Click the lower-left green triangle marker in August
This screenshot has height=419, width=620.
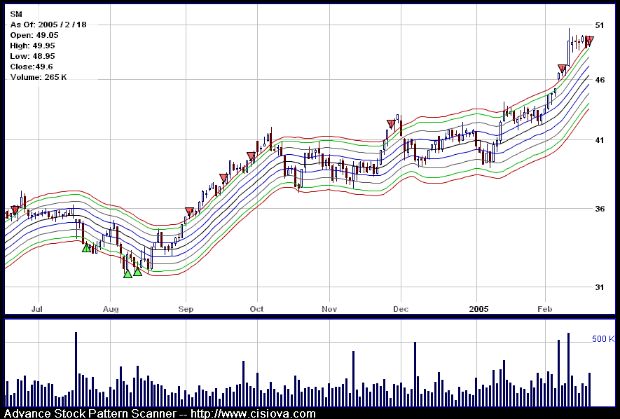click(x=127, y=274)
